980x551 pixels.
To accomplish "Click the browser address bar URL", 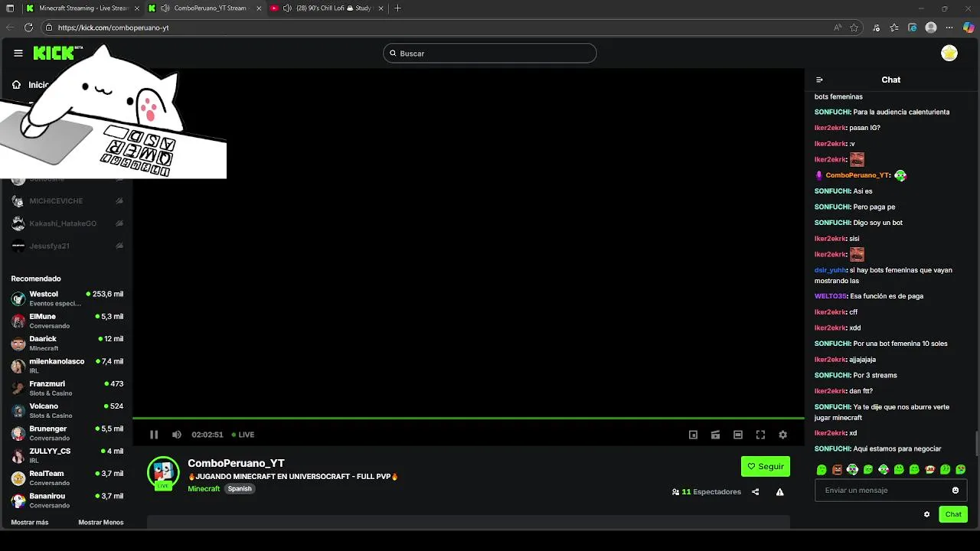I will (x=113, y=28).
